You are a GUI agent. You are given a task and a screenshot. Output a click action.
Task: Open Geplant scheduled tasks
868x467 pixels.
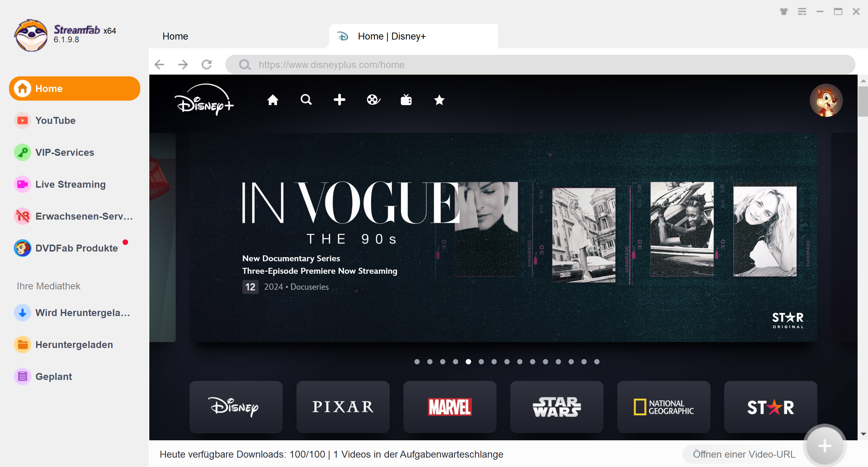(75, 376)
